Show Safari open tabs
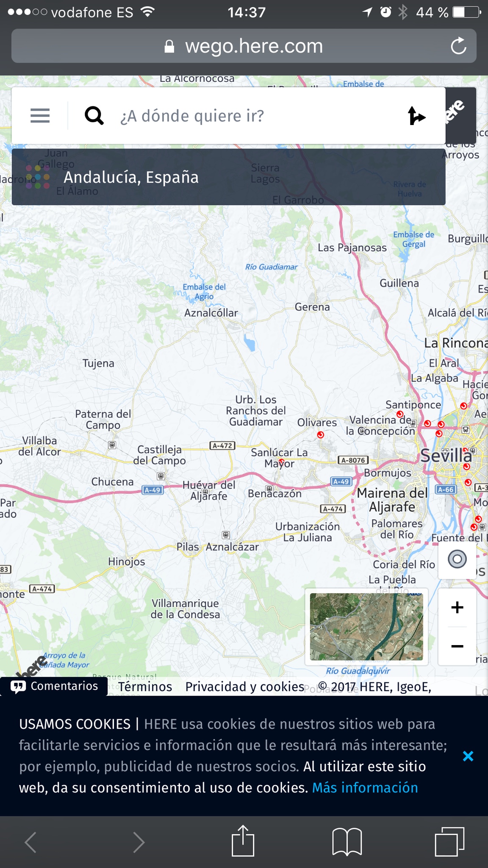 click(x=449, y=842)
